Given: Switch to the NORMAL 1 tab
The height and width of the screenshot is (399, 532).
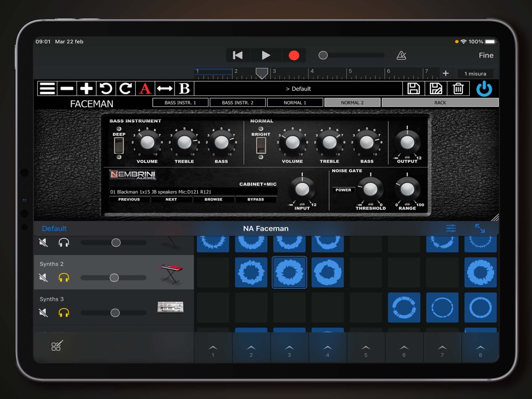Looking at the screenshot, I should tap(295, 103).
